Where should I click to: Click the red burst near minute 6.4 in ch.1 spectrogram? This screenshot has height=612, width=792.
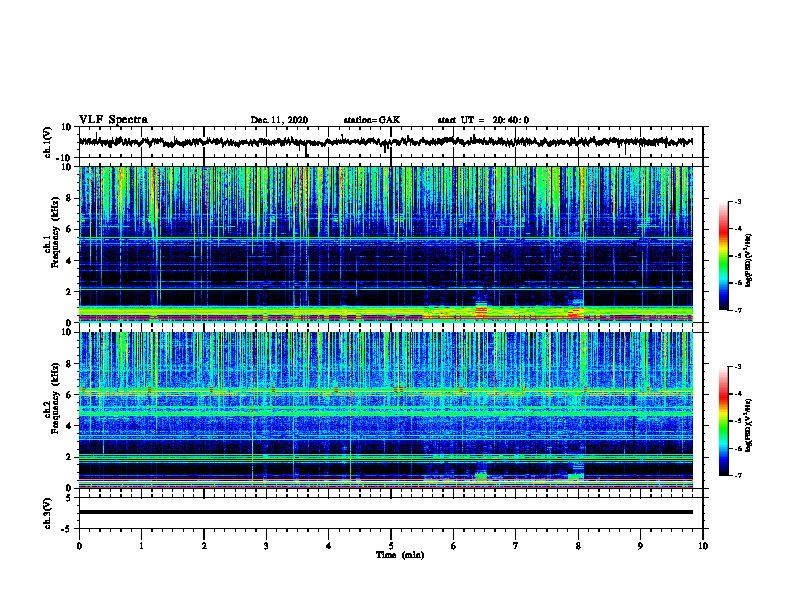[x=481, y=310]
